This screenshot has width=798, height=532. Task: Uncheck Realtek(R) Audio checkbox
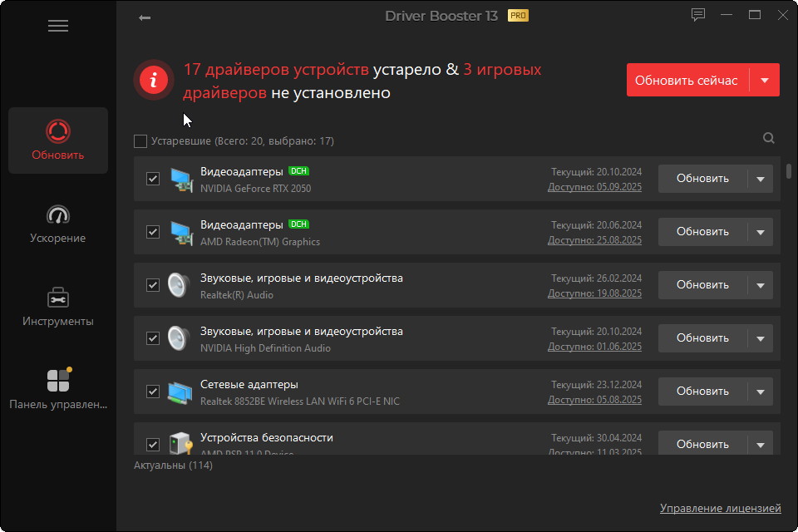pos(153,285)
